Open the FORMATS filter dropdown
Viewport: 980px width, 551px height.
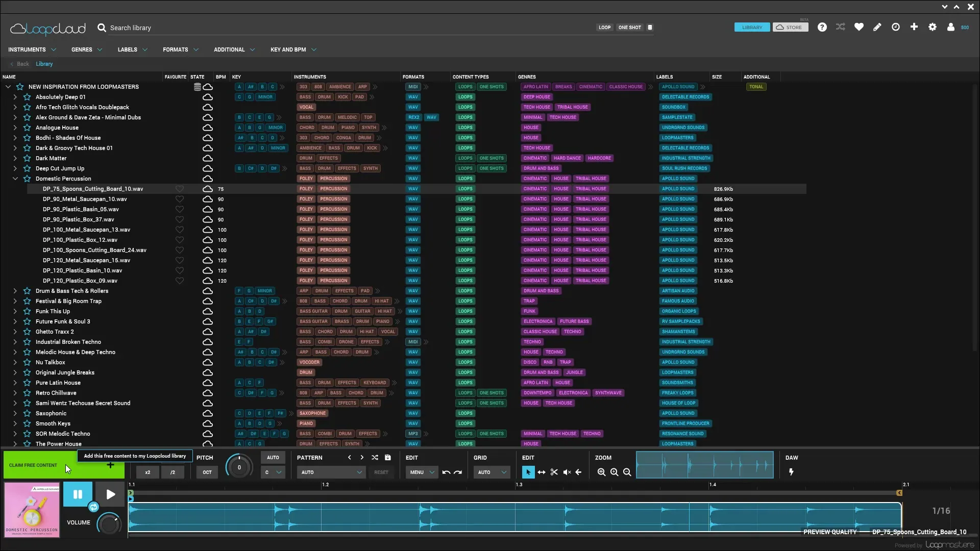pyautogui.click(x=181, y=49)
